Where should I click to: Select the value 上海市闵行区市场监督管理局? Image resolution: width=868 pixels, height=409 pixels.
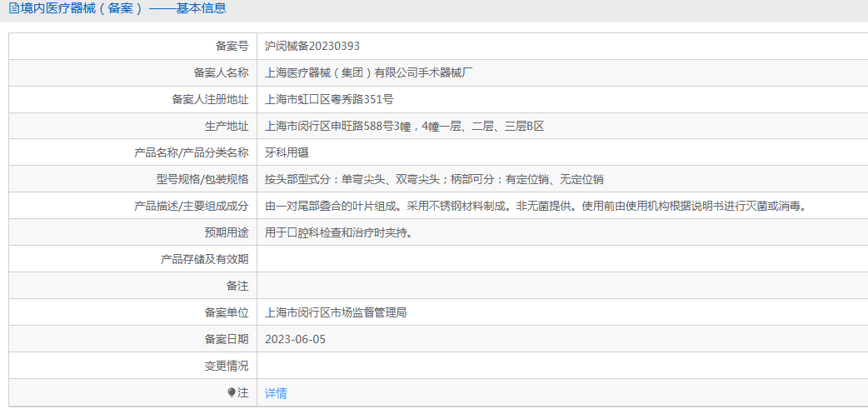[336, 312]
